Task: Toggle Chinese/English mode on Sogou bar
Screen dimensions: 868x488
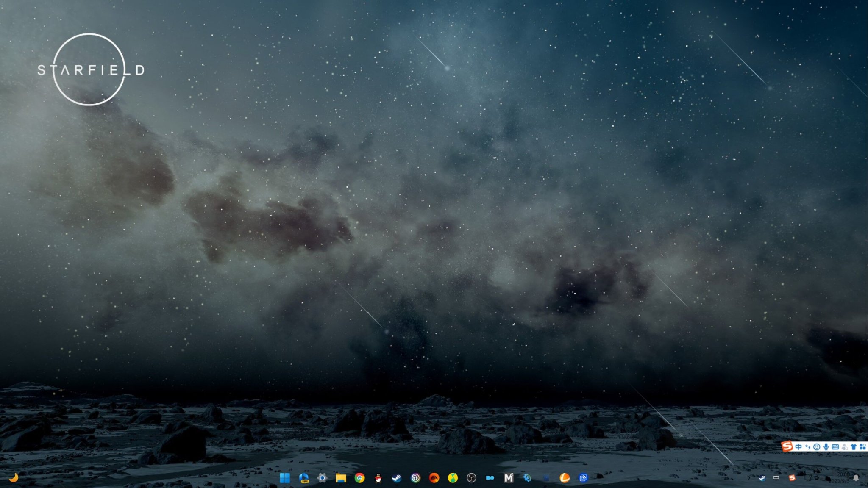Action: [x=798, y=446]
